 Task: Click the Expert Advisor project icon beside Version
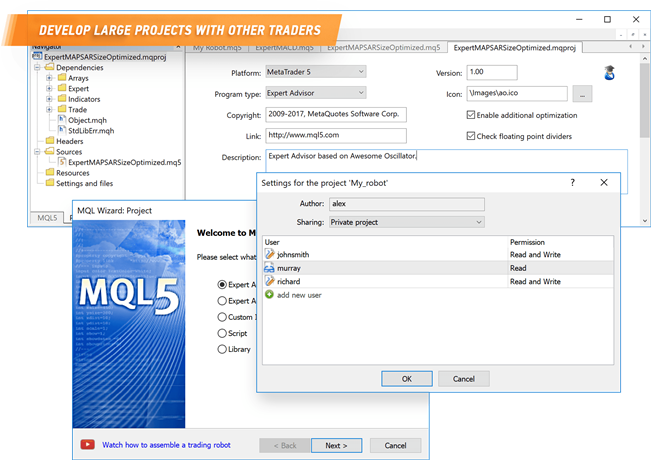pos(607,72)
